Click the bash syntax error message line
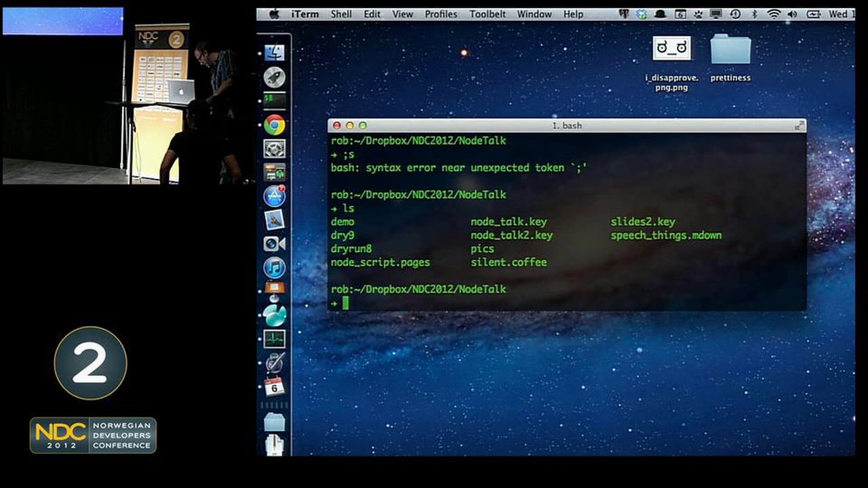Screen dimensions: 868x488 coord(458,167)
